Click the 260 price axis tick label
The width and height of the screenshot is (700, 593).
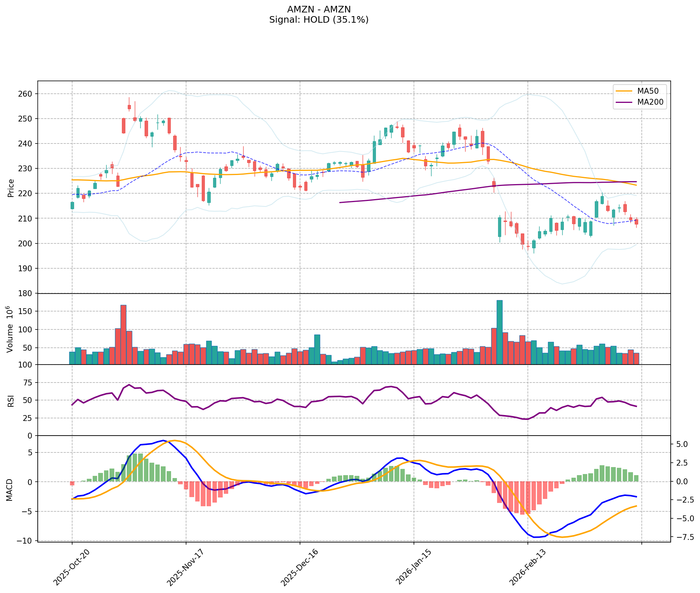(25, 94)
